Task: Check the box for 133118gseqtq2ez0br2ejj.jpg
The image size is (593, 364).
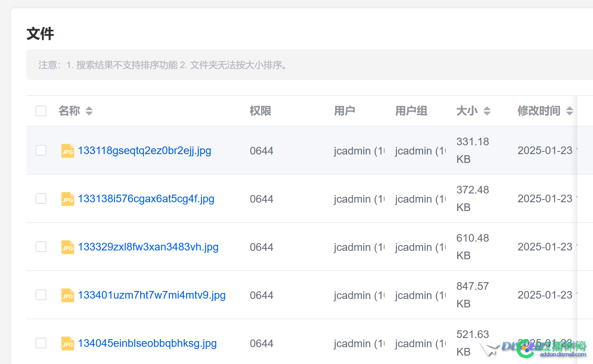Action: pyautogui.click(x=41, y=150)
